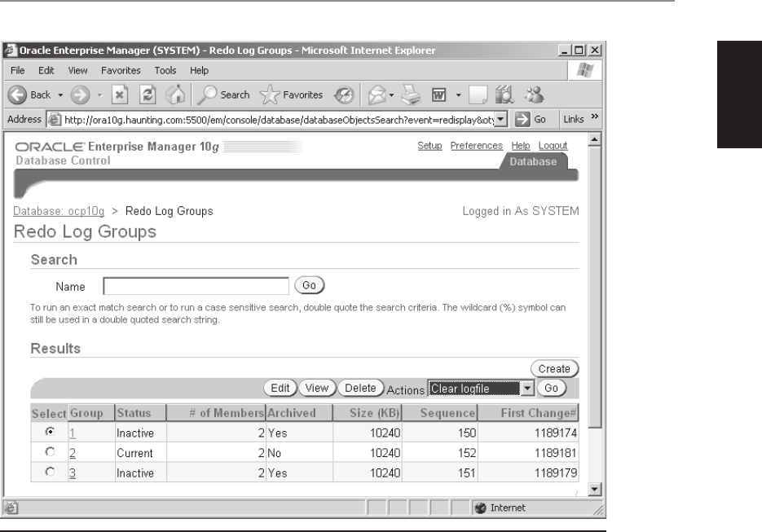Click the green Go arrow beside the address
This screenshot has width=762, height=532.
[x=522, y=119]
